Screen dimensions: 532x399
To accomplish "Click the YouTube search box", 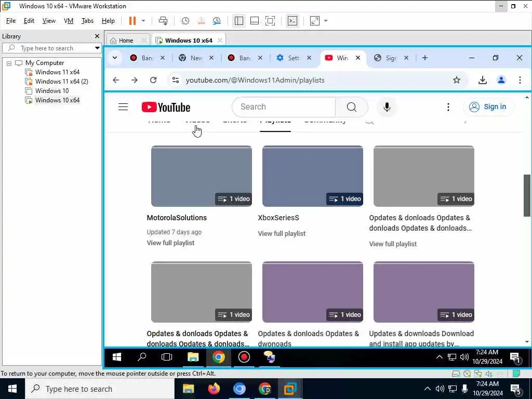I will 284,107.
